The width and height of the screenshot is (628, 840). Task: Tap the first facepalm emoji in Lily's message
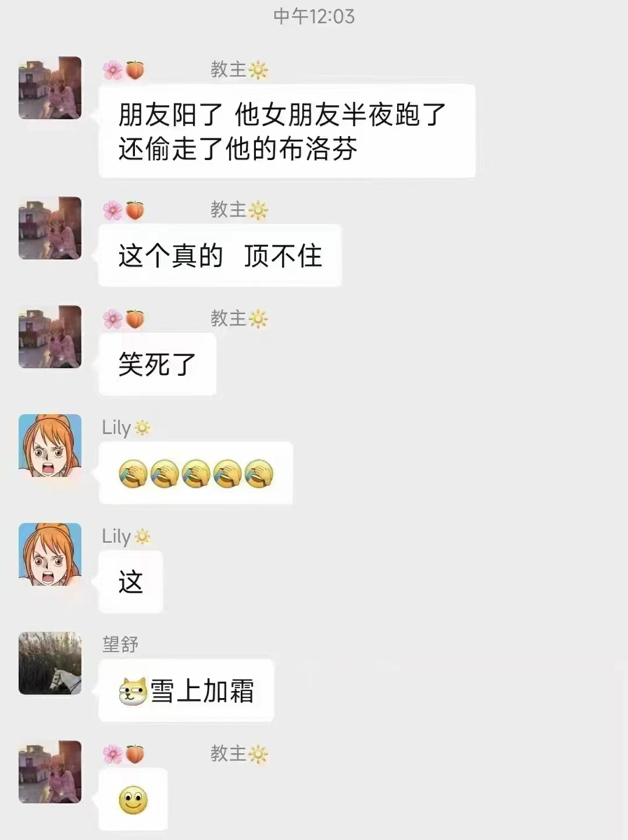tap(133, 473)
